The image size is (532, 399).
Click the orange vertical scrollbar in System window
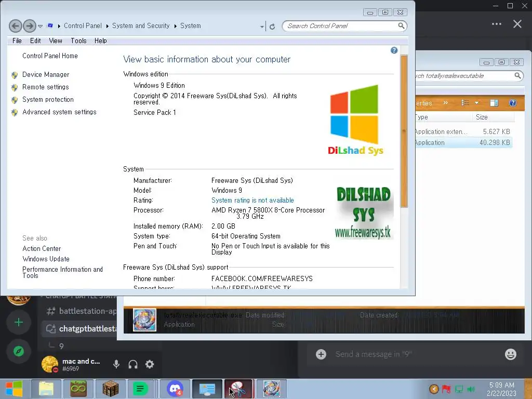click(x=404, y=131)
